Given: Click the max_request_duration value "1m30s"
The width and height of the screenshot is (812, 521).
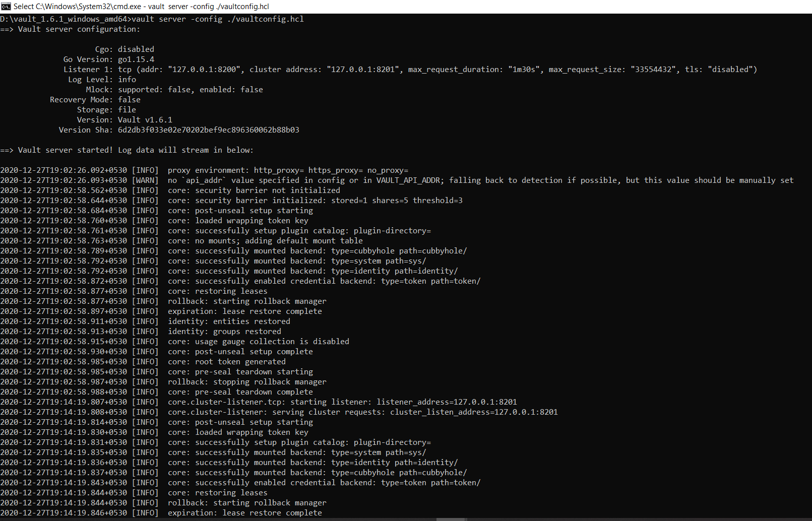Looking at the screenshot, I should coord(524,70).
